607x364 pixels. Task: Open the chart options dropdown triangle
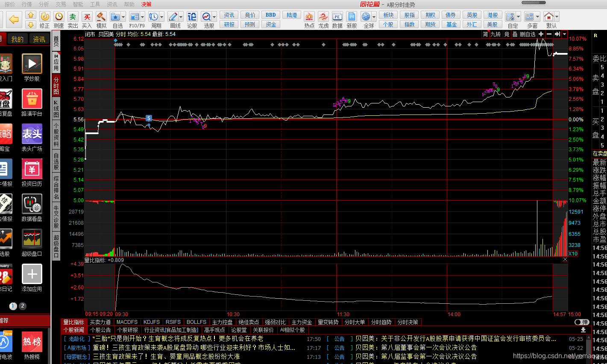click(565, 34)
